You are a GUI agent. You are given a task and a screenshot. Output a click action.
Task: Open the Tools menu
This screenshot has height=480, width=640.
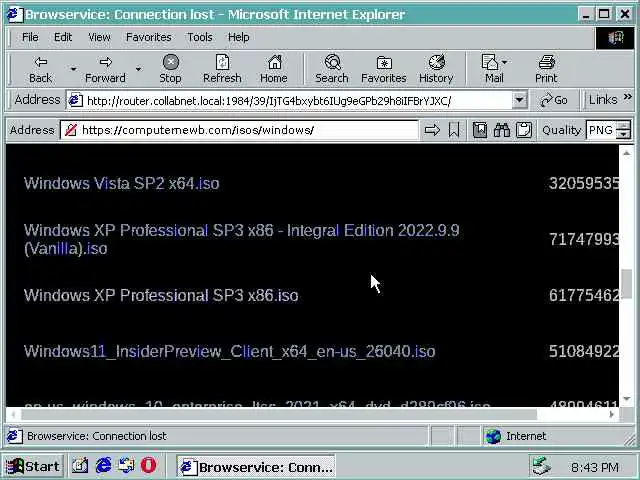click(200, 37)
